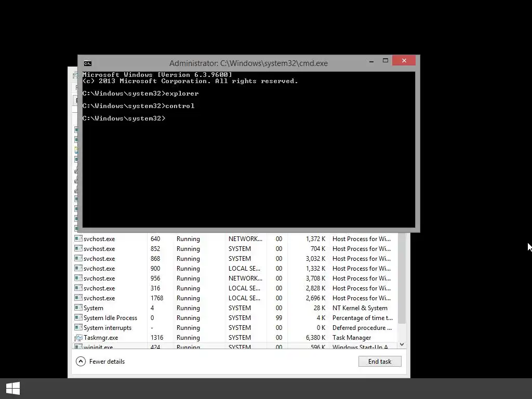Click the cmd title 'Administrator: C:\Windows\system32\cmd.exe'
The image size is (532, 399).
(248, 63)
